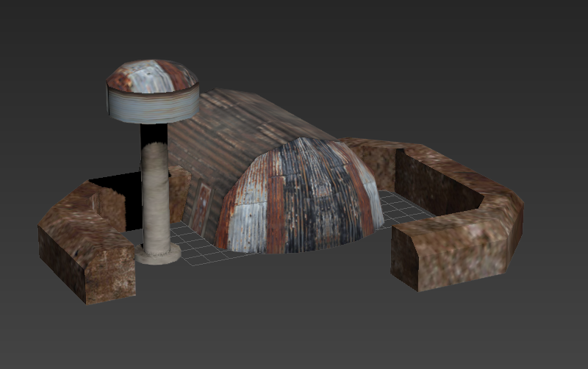This screenshot has width=588, height=369.
Task: Select the rusty dome cap of the tower
Action: point(152,75)
